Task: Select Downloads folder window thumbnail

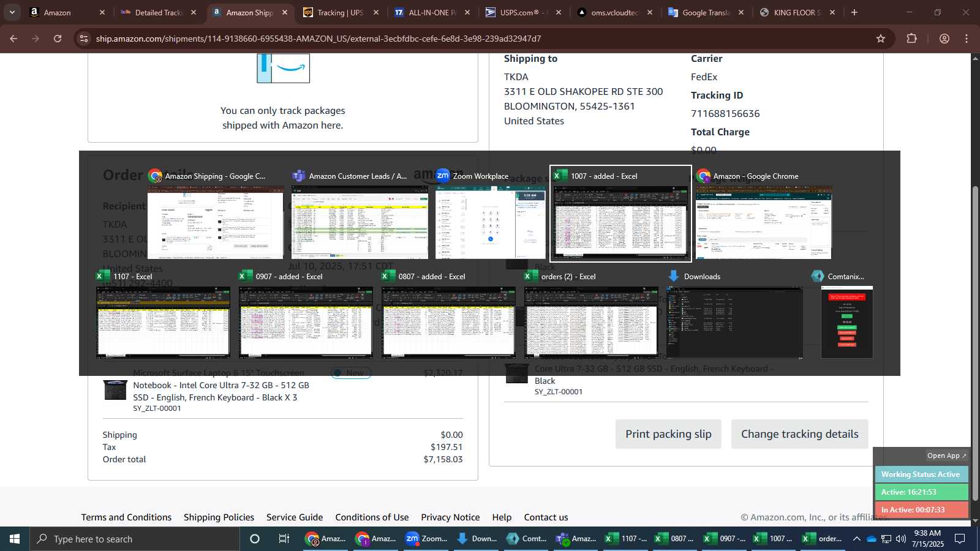Action: pyautogui.click(x=734, y=315)
